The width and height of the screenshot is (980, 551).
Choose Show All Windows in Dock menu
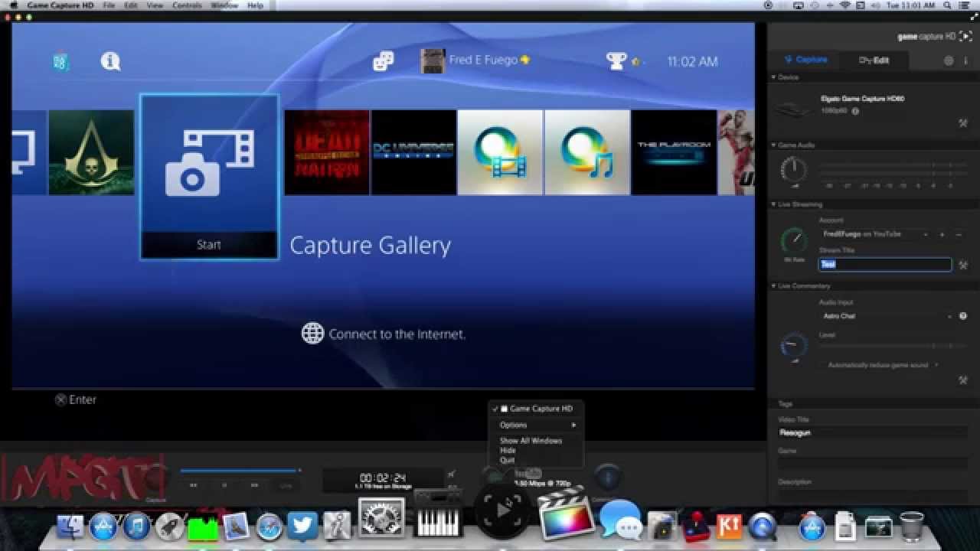click(x=536, y=441)
